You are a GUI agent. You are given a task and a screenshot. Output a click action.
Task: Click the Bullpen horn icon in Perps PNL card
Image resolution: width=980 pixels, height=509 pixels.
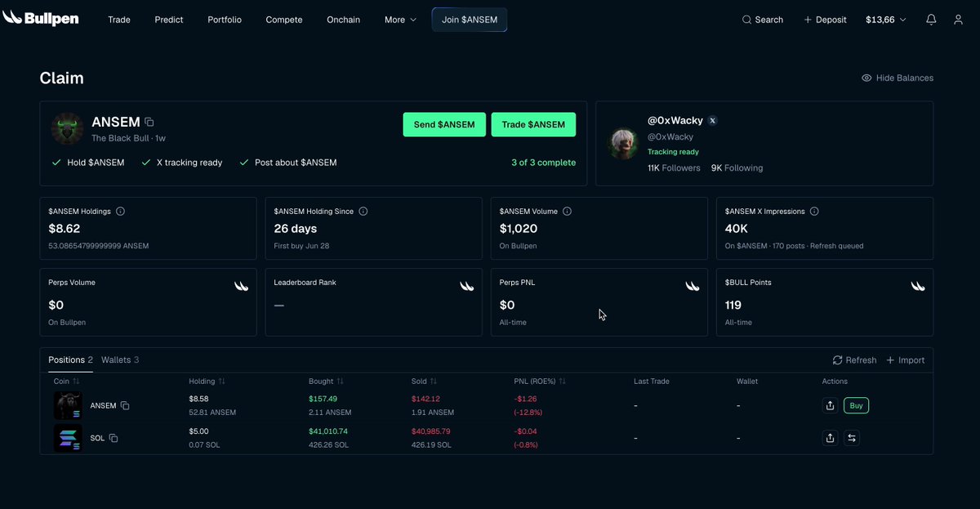click(692, 286)
